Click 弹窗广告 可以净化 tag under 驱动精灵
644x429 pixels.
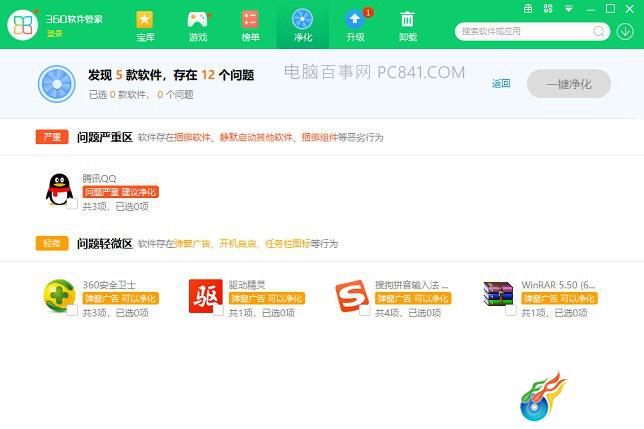267,298
